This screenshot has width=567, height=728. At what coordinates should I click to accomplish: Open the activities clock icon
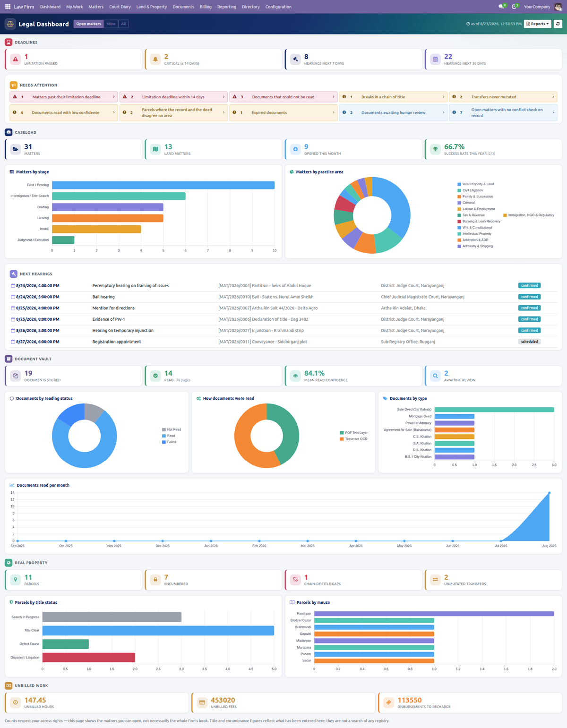(x=515, y=7)
